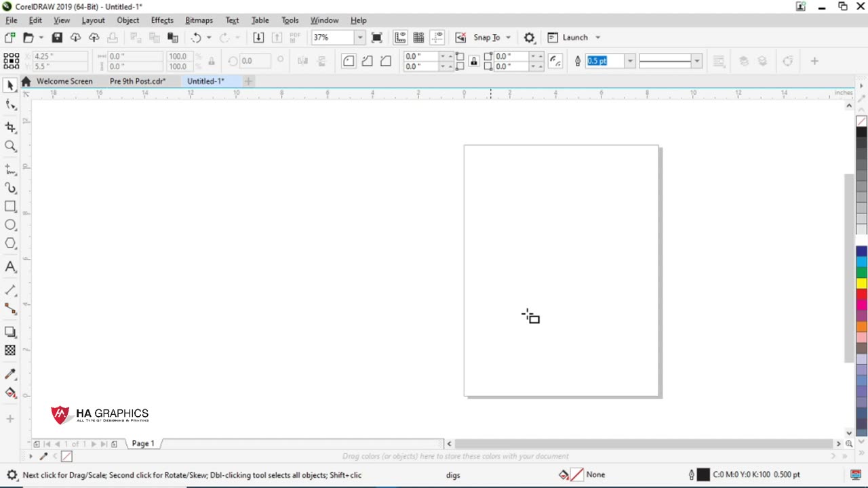Toggle the scalloped corner option
Image resolution: width=868 pixels, height=488 pixels.
(367, 61)
